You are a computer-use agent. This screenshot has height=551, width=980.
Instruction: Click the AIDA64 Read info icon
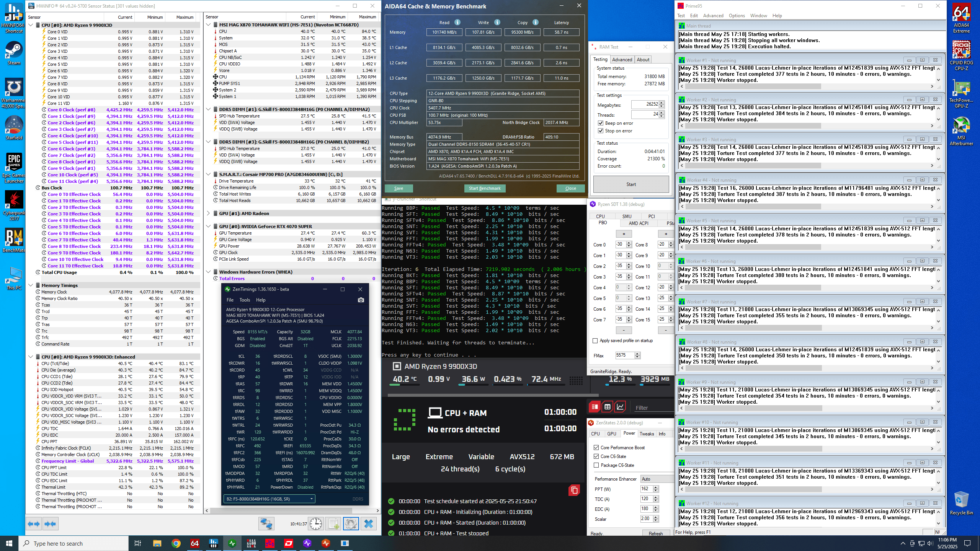pos(457,22)
